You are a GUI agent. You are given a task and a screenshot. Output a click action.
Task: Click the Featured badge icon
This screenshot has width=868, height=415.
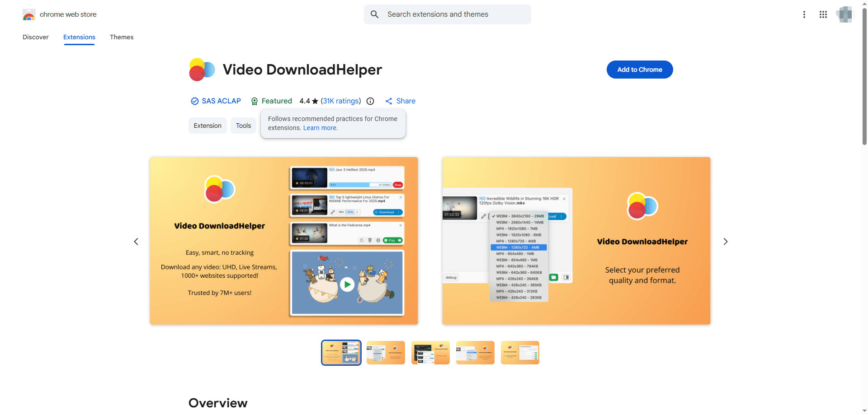pos(255,101)
